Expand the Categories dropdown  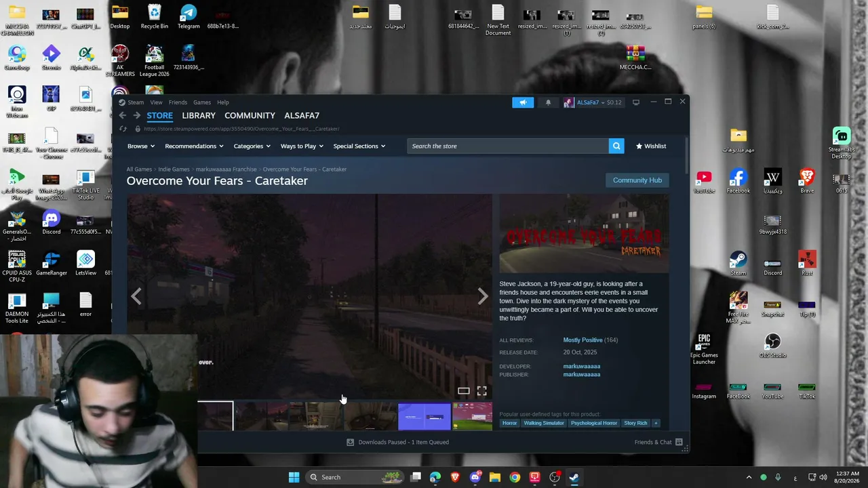point(252,146)
